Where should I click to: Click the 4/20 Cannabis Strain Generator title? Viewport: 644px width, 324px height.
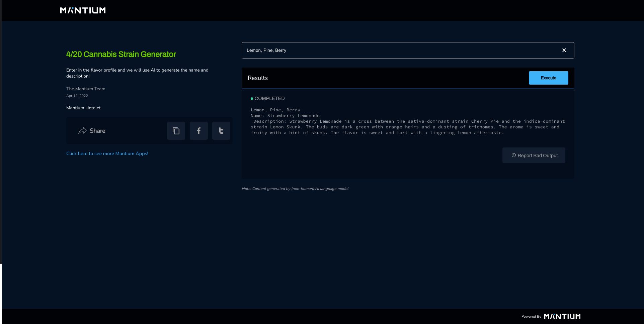pos(121,54)
